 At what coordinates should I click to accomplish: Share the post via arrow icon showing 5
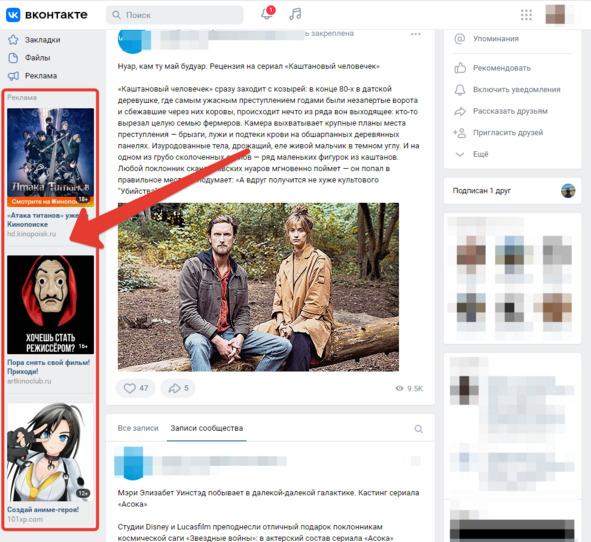tap(178, 388)
